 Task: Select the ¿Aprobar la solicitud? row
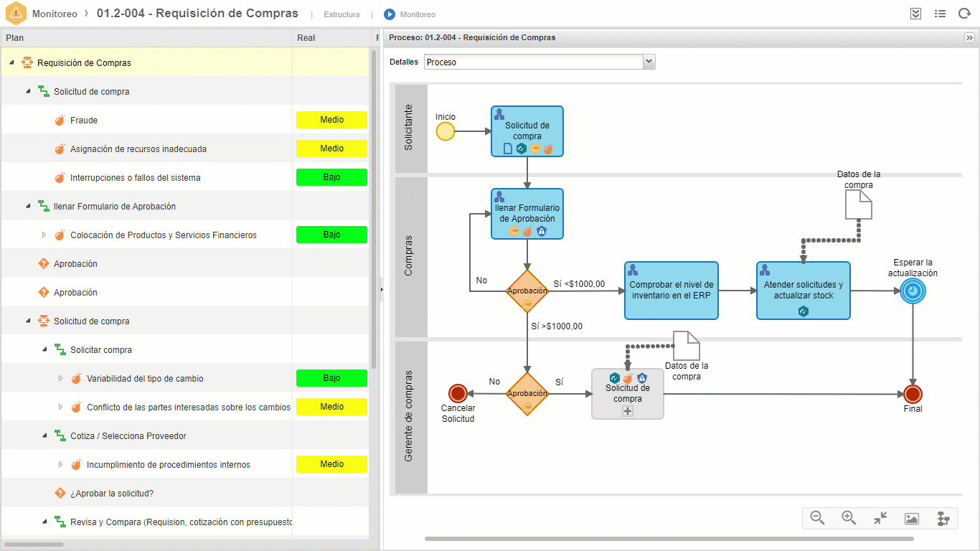tap(184, 493)
